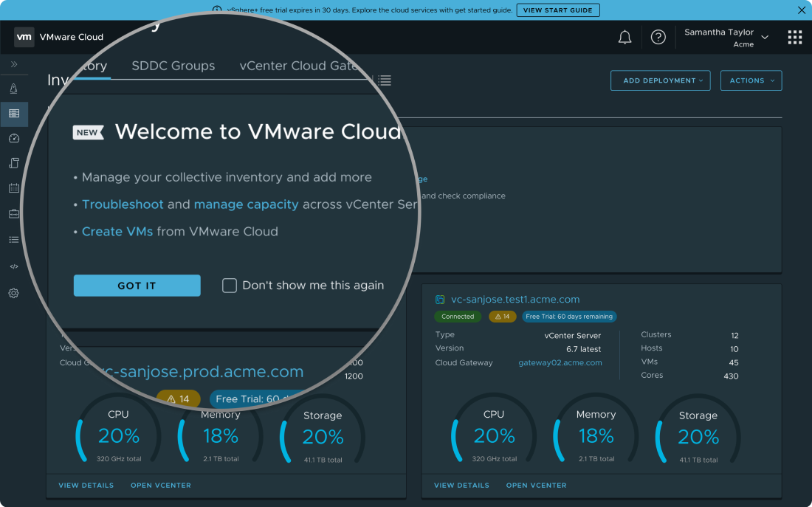The width and height of the screenshot is (812, 507).
Task: Open the settings gear in sidebar
Action: [x=14, y=293]
